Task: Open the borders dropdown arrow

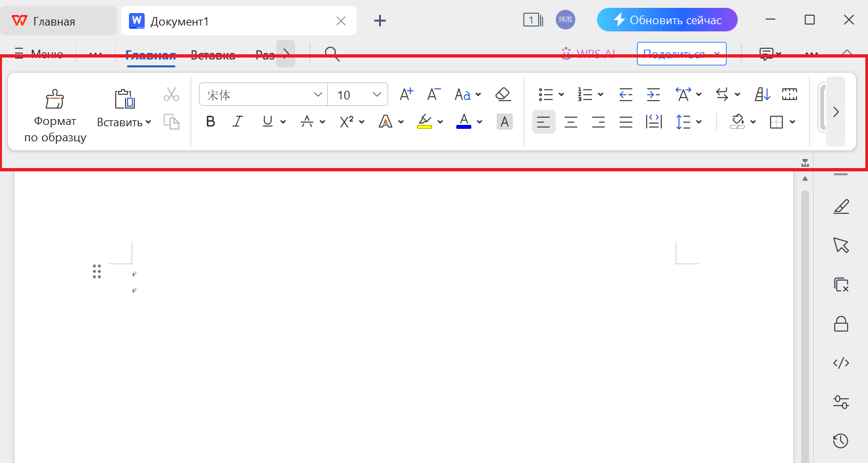Action: click(793, 122)
